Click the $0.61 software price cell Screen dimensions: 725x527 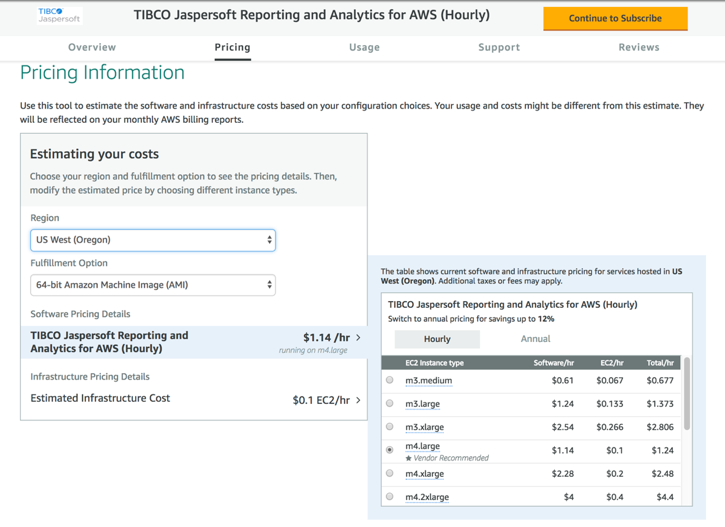tap(563, 380)
